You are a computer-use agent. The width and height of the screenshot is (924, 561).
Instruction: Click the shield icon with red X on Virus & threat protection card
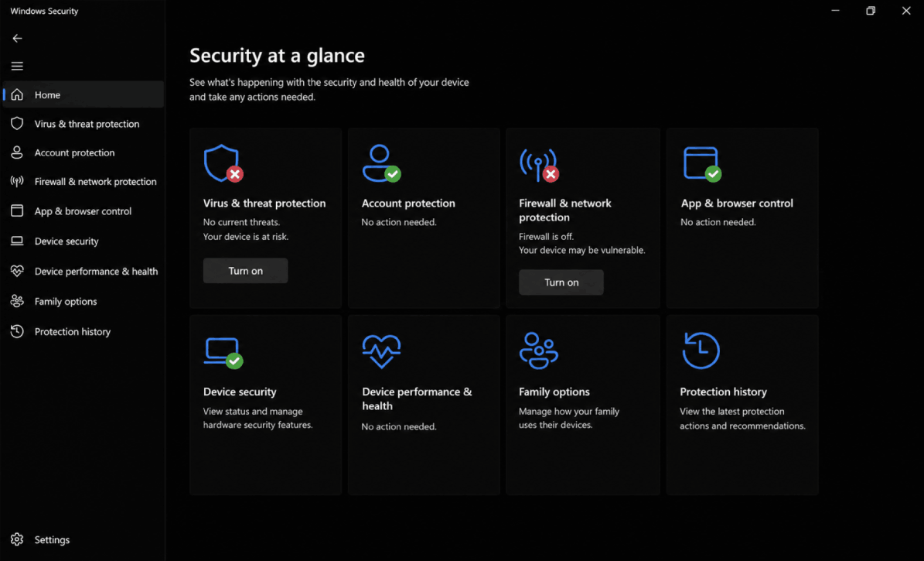point(223,163)
